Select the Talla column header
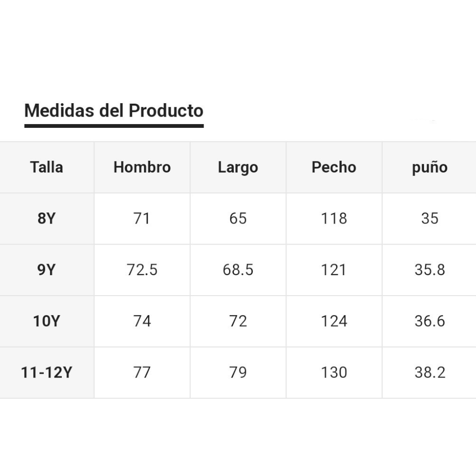 [x=46, y=167]
